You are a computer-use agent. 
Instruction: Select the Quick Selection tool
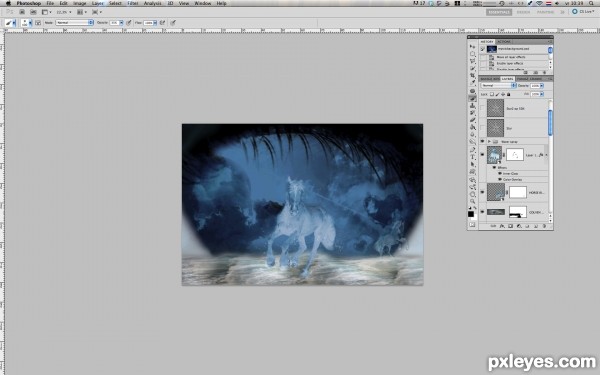tap(473, 68)
